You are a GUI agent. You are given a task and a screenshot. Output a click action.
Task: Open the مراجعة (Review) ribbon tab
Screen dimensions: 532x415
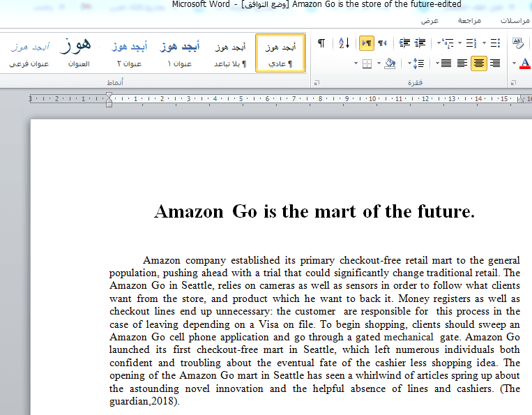(469, 21)
